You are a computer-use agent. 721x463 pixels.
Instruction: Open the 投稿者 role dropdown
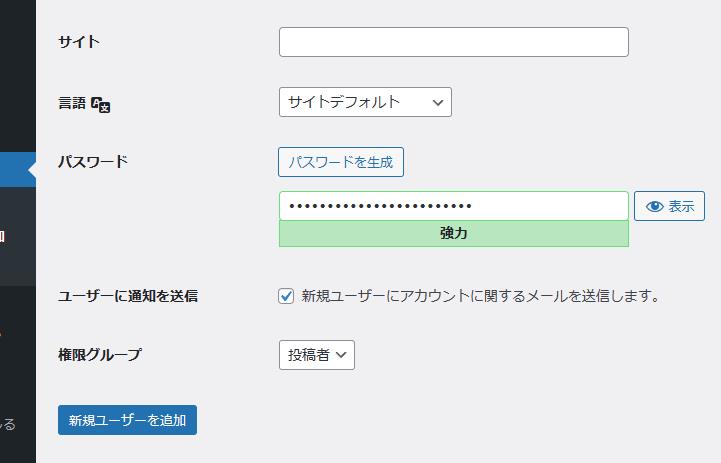point(316,355)
